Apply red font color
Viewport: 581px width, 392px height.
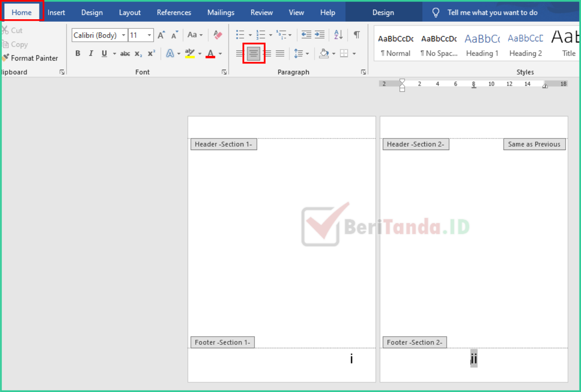point(210,53)
